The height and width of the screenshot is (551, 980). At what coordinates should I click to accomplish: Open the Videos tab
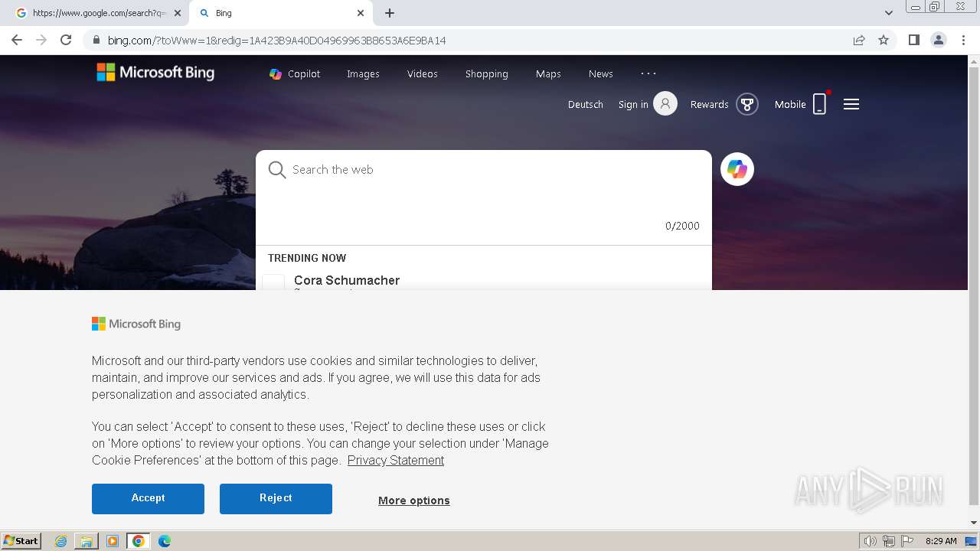coord(423,74)
